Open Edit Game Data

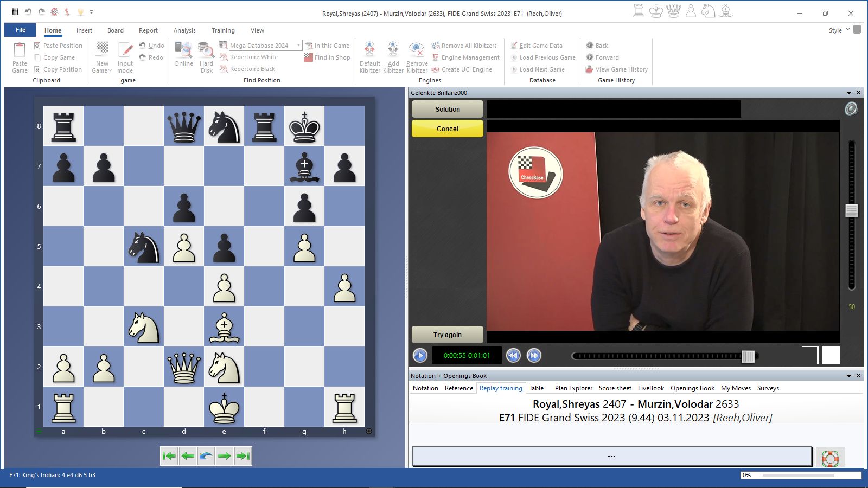tap(537, 46)
